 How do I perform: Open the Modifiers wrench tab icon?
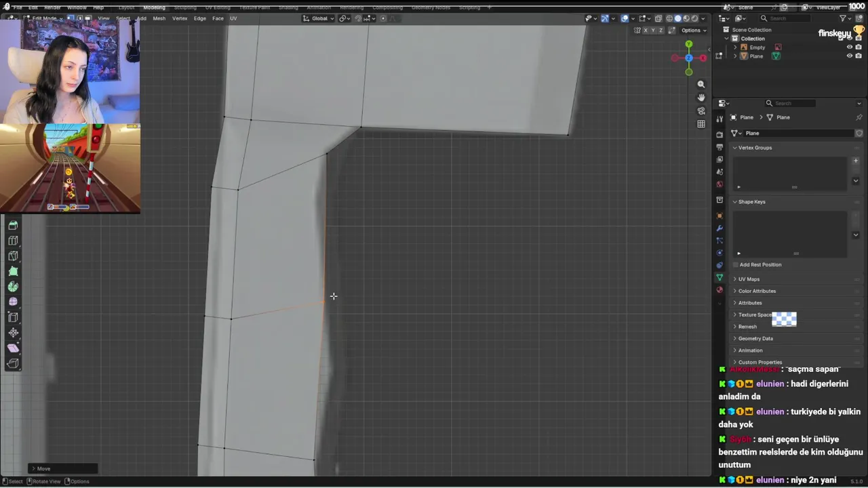pyautogui.click(x=719, y=228)
